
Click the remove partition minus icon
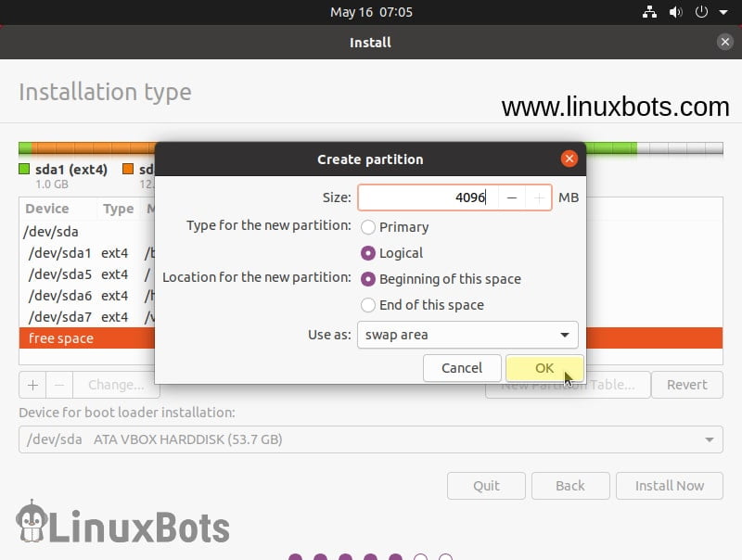[x=58, y=384]
